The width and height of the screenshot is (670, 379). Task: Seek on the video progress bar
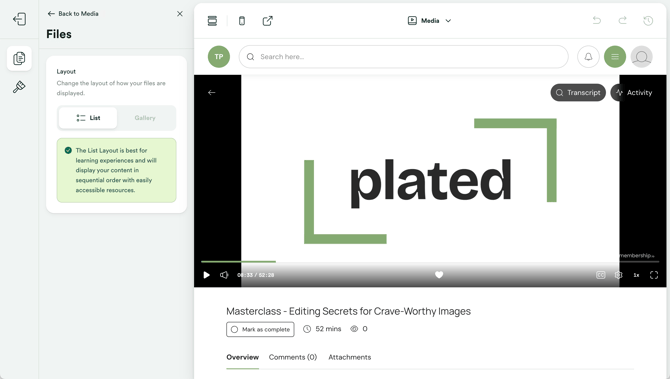pos(430,261)
